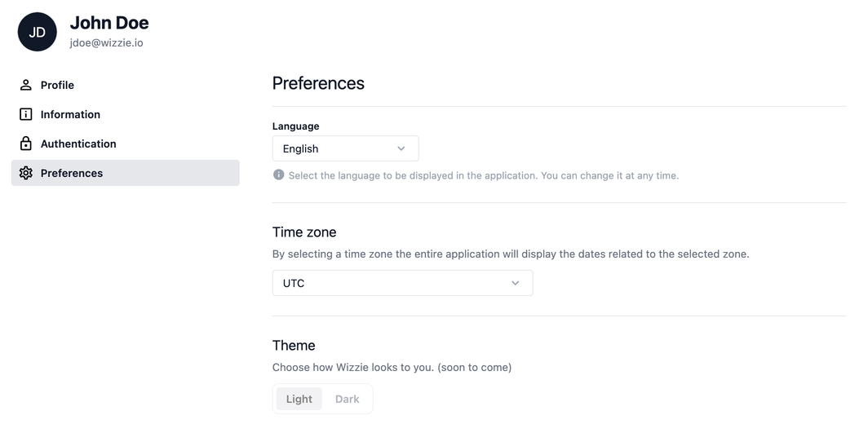Viewport: 868px width, 424px height.
Task: Click the JD avatar circle
Action: pos(38,32)
